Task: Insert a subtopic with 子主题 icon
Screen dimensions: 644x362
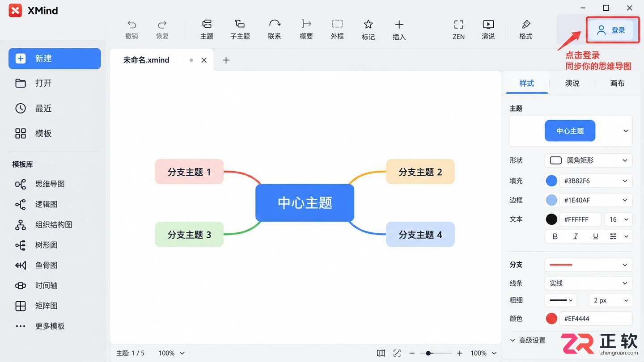Action: click(x=240, y=24)
